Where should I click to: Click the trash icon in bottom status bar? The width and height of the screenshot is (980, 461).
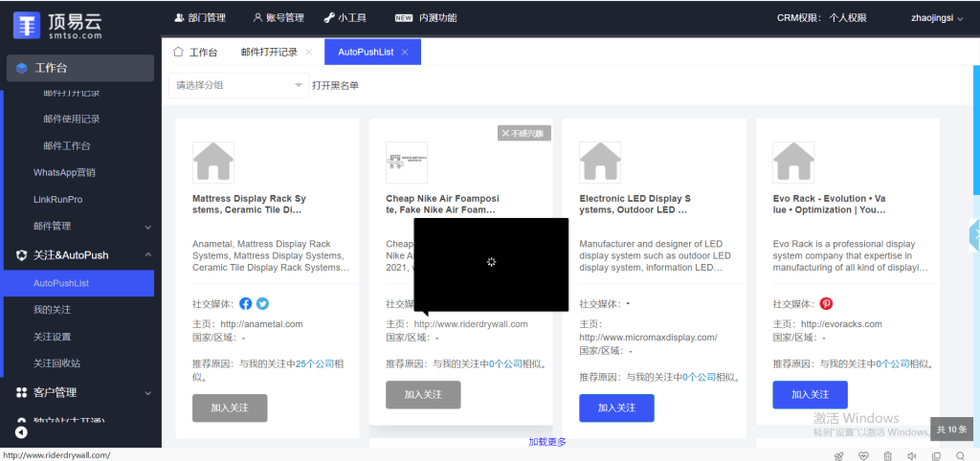coord(887,455)
